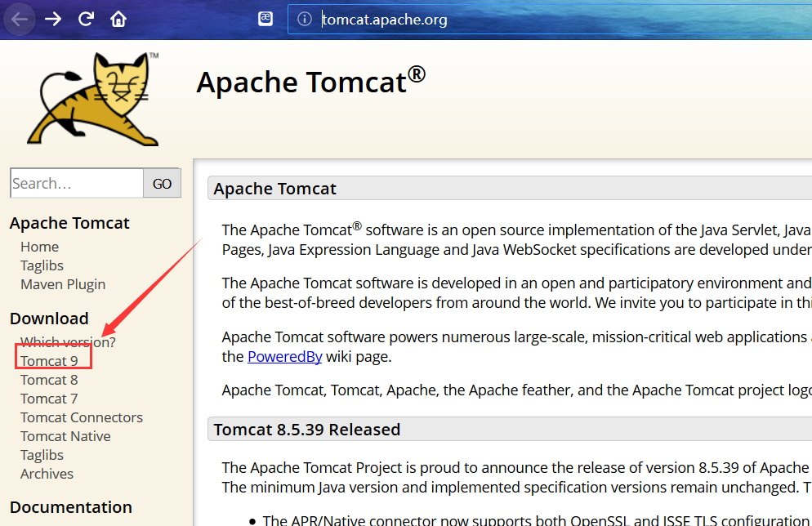Open the Maven Plugin link
This screenshot has width=812, height=526.
tap(63, 285)
